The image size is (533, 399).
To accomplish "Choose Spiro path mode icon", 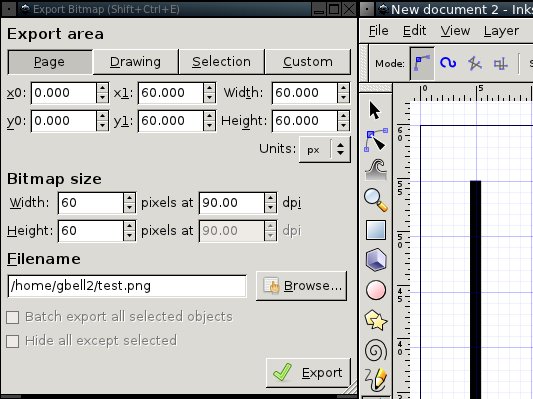I will (448, 63).
